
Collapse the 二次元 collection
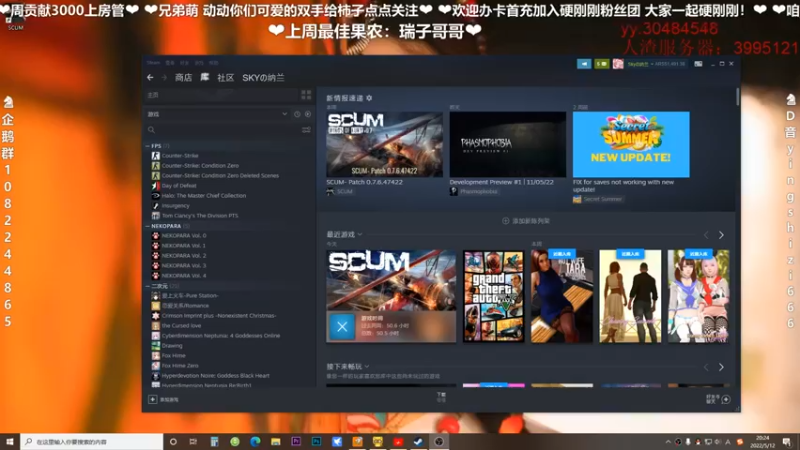click(147, 286)
